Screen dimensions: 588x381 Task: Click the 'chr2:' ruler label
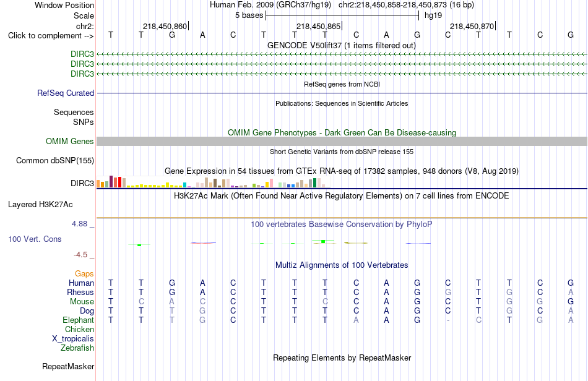(85, 26)
